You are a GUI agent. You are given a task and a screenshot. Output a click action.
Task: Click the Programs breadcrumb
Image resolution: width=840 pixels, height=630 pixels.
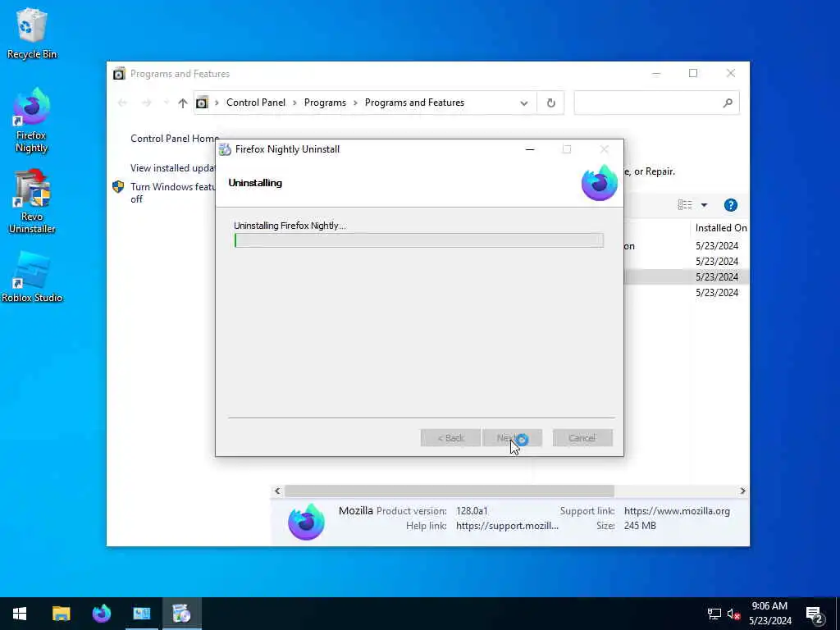click(325, 103)
